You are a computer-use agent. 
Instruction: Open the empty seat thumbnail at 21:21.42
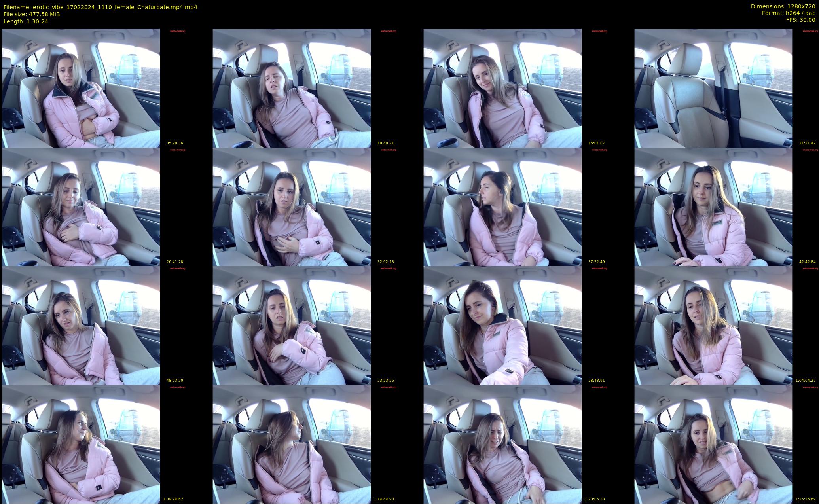(x=713, y=88)
